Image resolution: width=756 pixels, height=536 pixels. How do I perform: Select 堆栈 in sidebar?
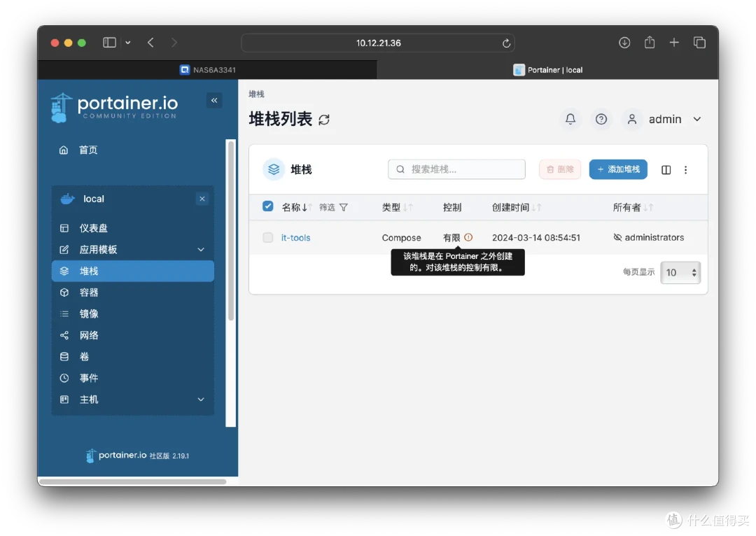click(133, 271)
